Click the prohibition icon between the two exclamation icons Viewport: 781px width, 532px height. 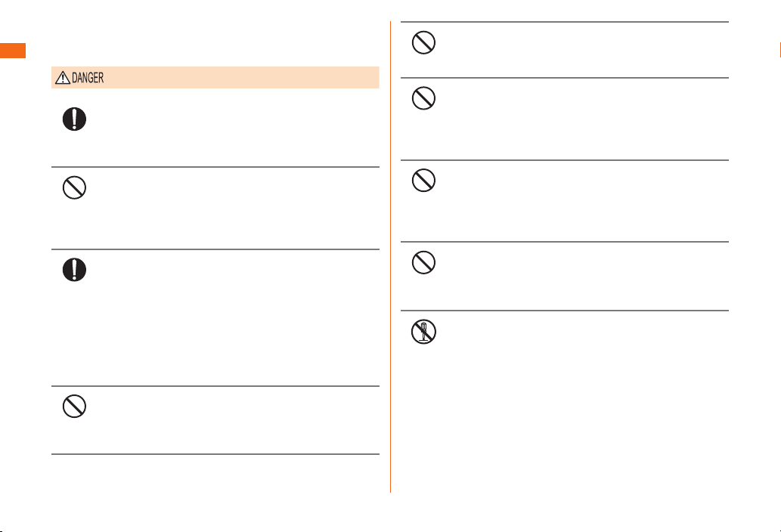pos(74,187)
